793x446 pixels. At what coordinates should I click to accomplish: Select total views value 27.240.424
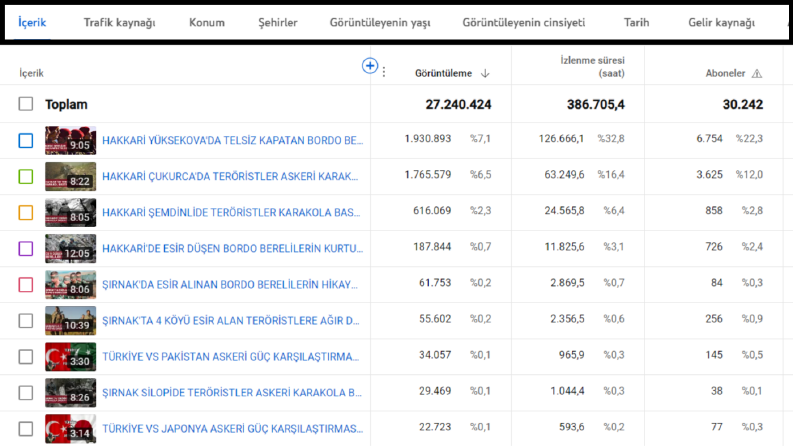click(x=458, y=104)
